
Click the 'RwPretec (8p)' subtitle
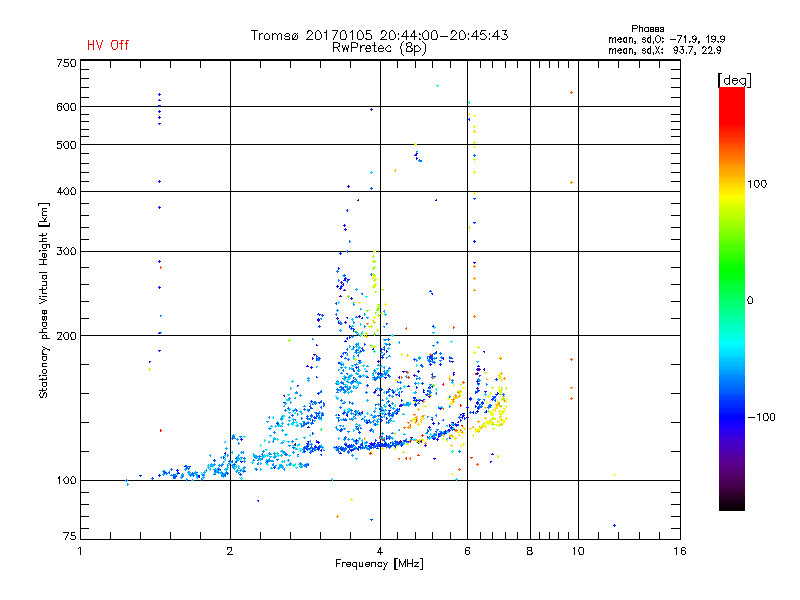click(379, 48)
